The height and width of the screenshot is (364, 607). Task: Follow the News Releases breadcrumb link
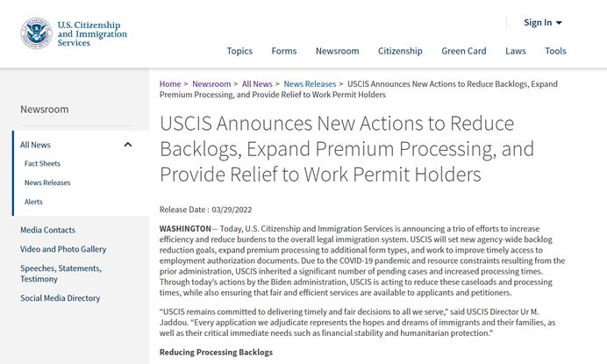(x=310, y=84)
